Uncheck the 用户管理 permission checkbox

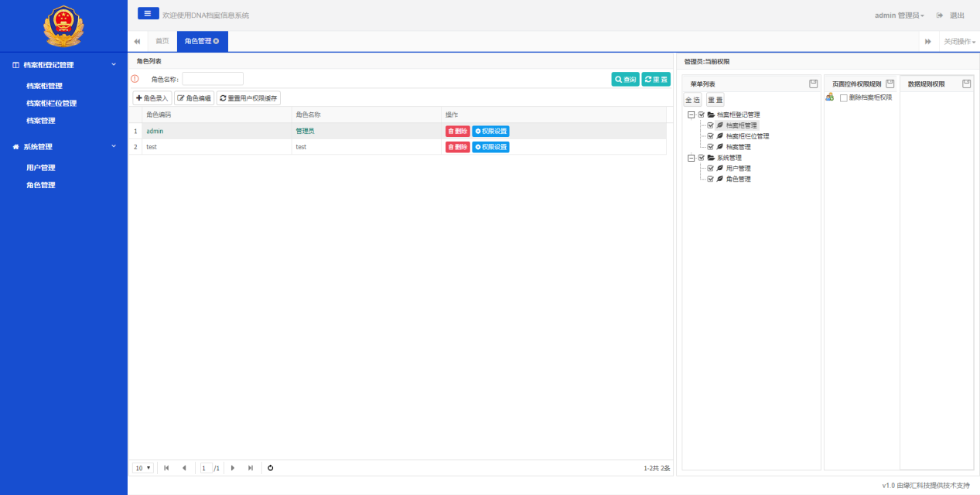point(710,169)
